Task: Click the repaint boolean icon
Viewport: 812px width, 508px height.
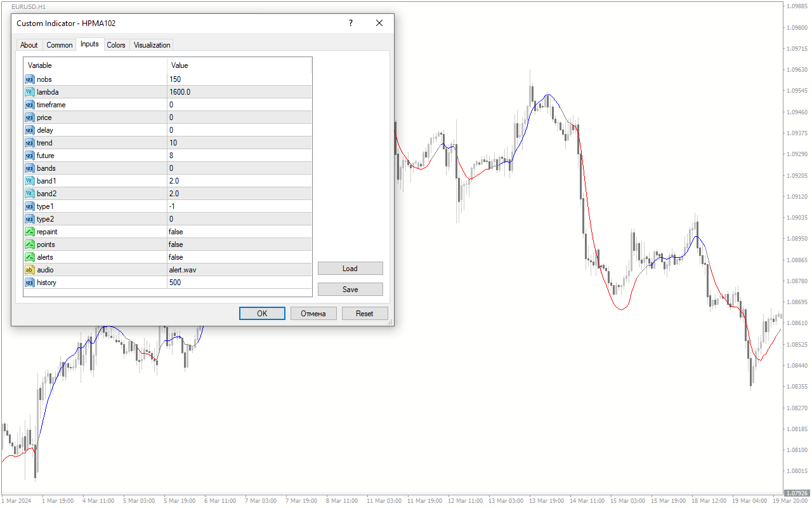Action: tap(29, 232)
